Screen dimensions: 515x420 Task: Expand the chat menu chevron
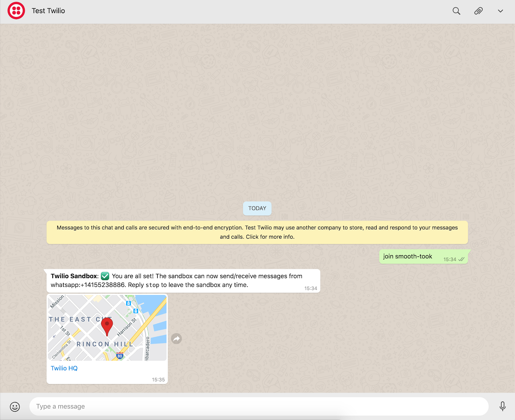pos(500,11)
